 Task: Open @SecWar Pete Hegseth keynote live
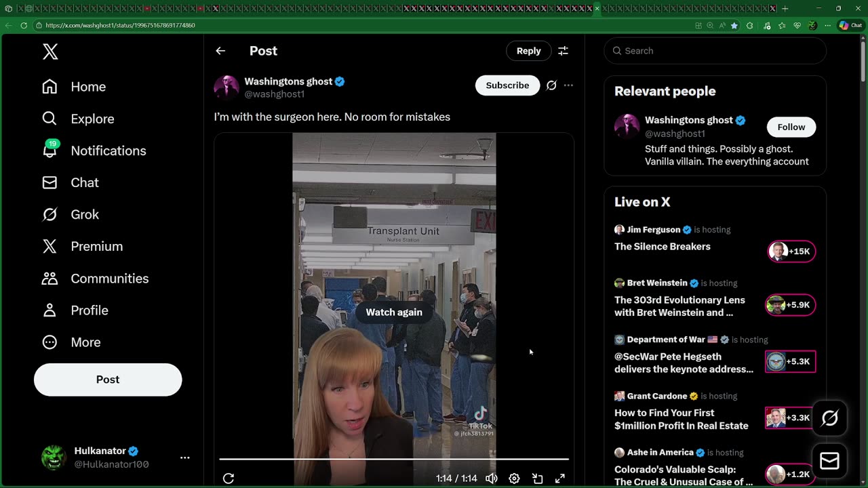[684, 363]
